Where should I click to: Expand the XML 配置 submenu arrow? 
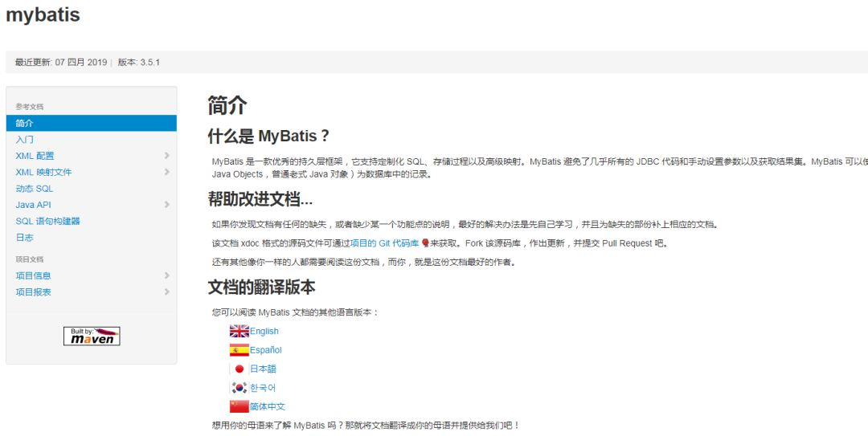[x=166, y=156]
